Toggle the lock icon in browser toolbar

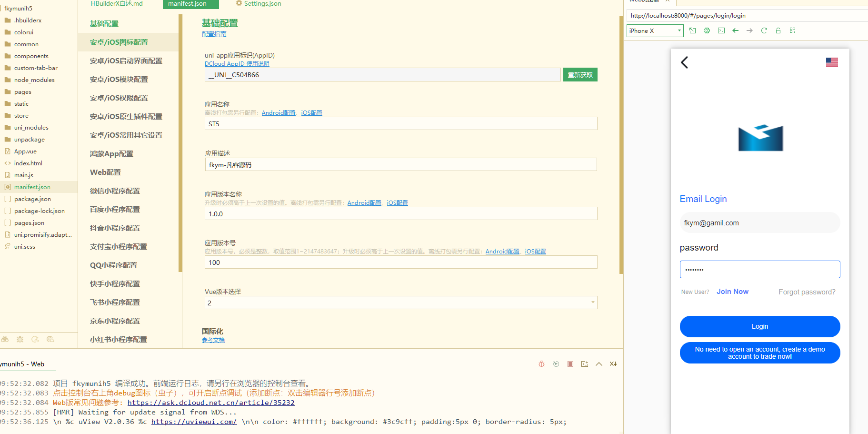click(x=778, y=30)
